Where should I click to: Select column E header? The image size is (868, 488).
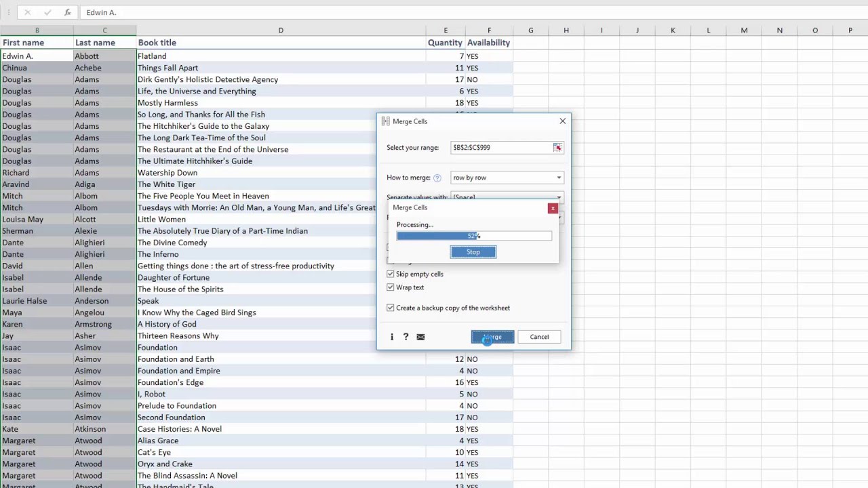pyautogui.click(x=446, y=30)
